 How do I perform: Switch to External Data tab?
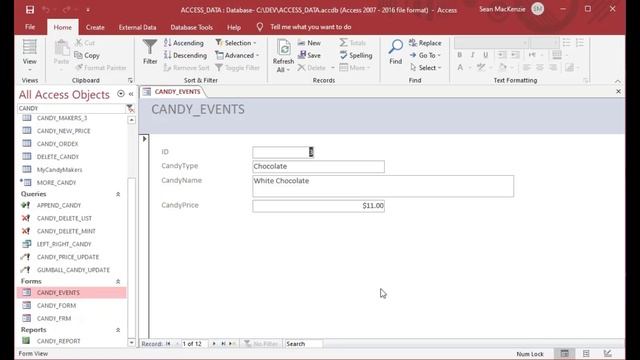(138, 27)
